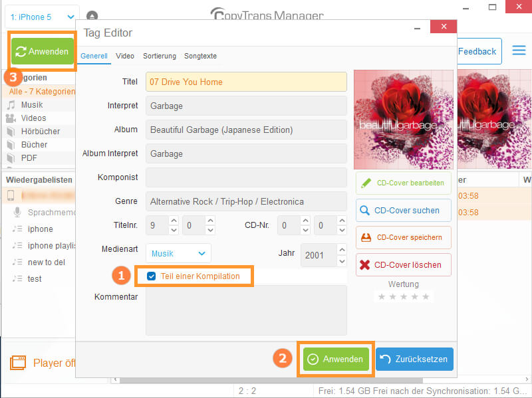This screenshot has height=398, width=532.
Task: Minimize the Tag Editor dialog
Action: 418,28
